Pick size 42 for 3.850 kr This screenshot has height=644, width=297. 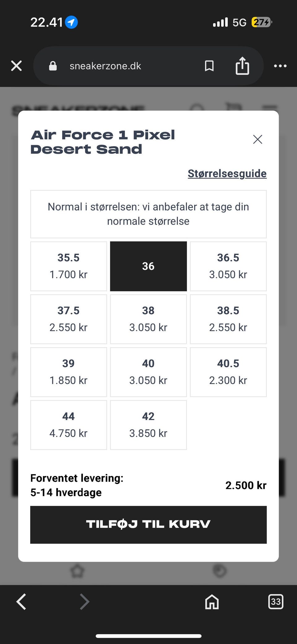pyautogui.click(x=148, y=425)
